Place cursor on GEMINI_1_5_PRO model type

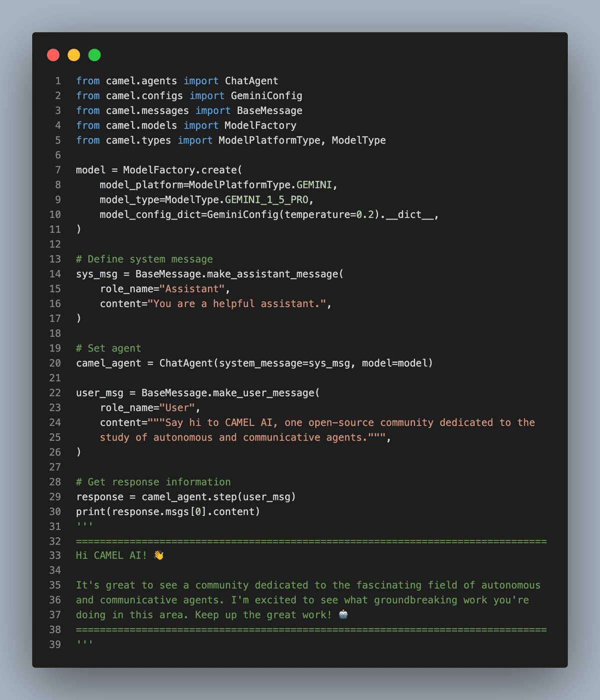coord(266,200)
